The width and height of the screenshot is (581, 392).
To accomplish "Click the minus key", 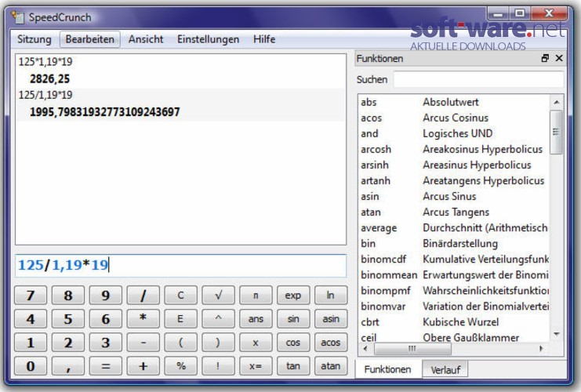I will click(143, 343).
